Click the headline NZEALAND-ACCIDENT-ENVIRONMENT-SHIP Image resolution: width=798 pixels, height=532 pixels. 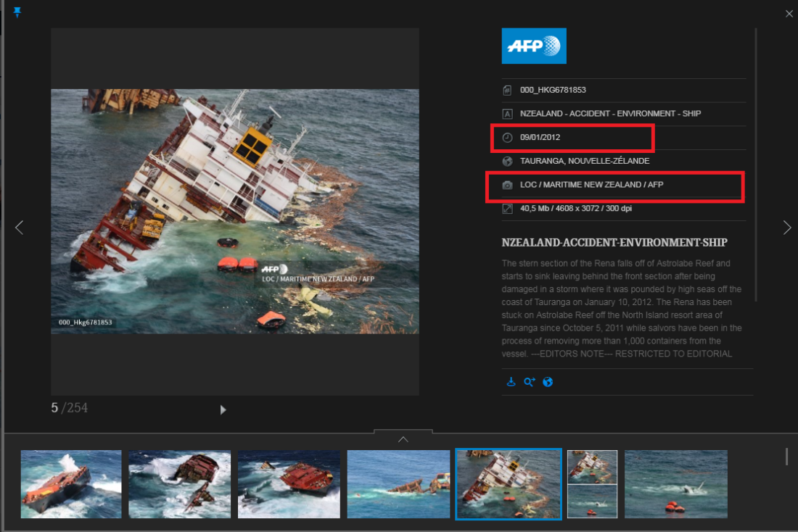pyautogui.click(x=614, y=243)
